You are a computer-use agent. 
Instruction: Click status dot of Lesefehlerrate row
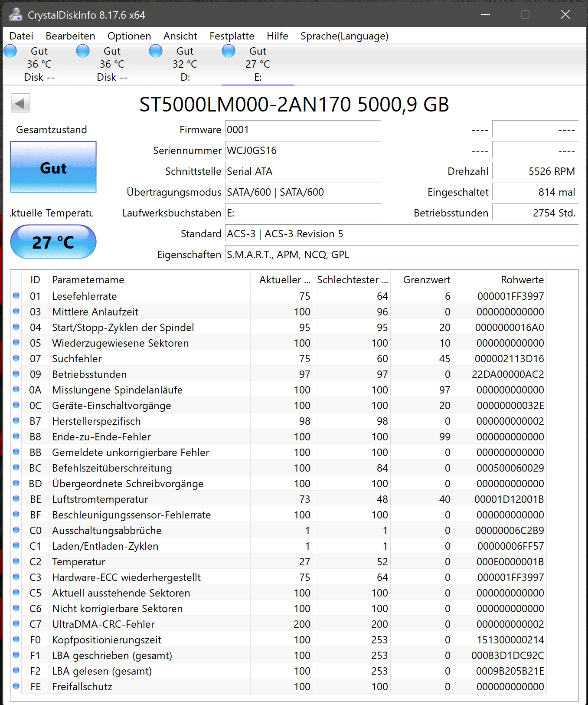click(x=16, y=295)
